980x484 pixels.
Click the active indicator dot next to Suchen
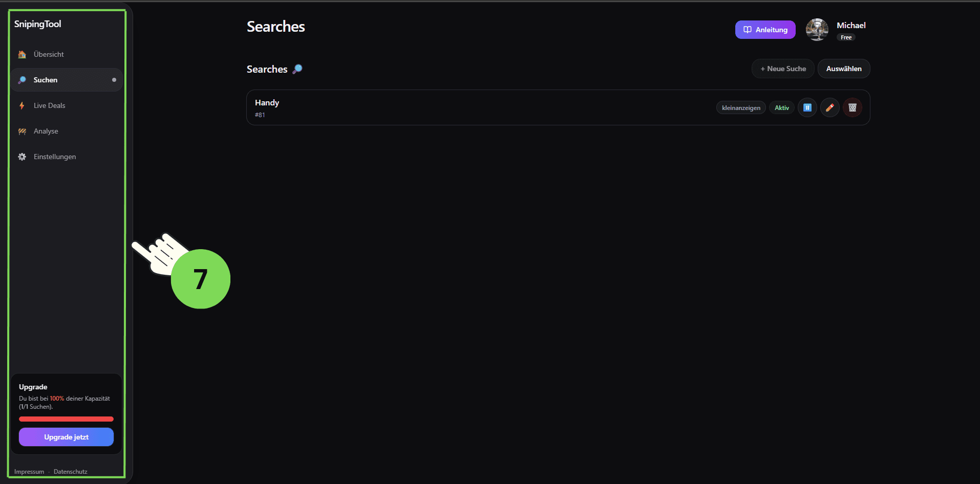pyautogui.click(x=114, y=80)
